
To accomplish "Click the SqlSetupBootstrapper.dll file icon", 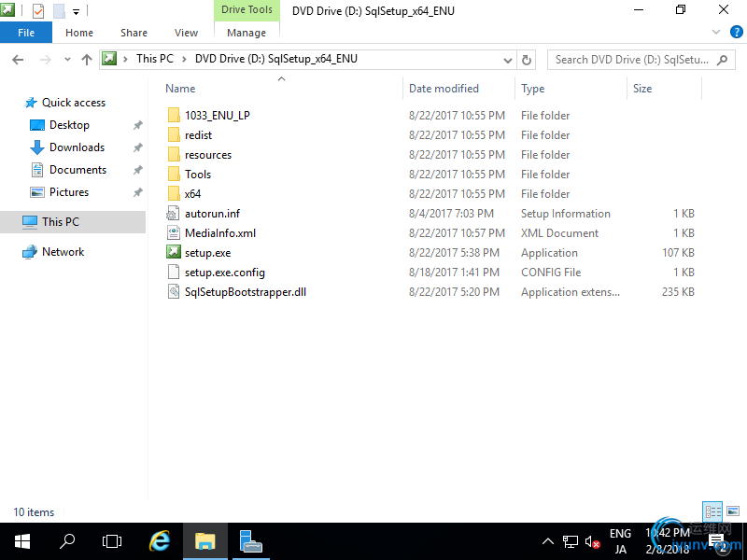I will click(173, 291).
